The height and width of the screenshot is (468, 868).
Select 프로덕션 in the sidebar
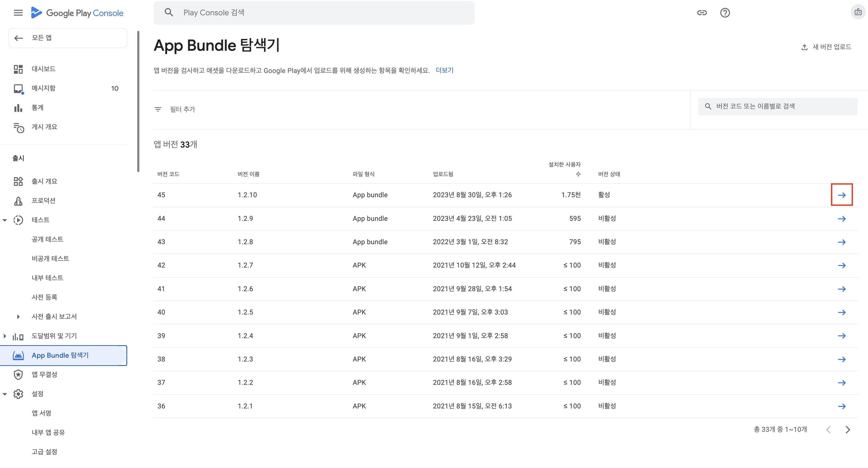pos(44,201)
